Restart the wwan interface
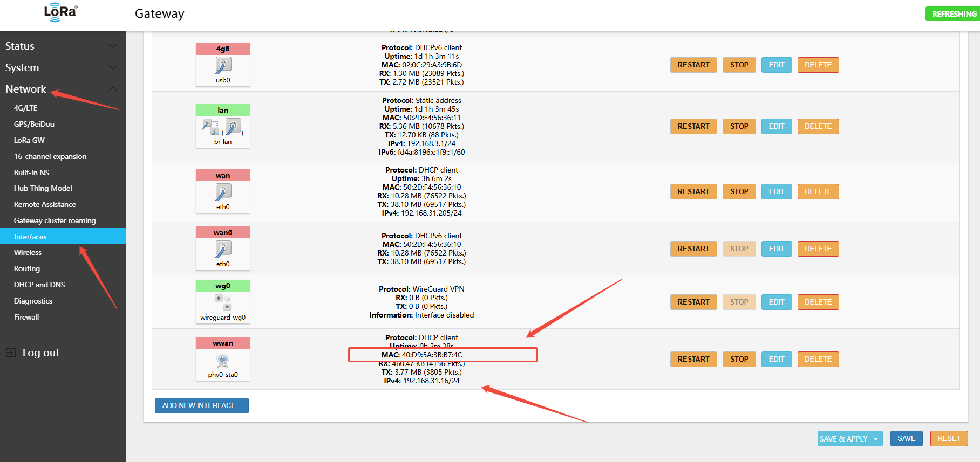980x462 pixels. (x=693, y=359)
